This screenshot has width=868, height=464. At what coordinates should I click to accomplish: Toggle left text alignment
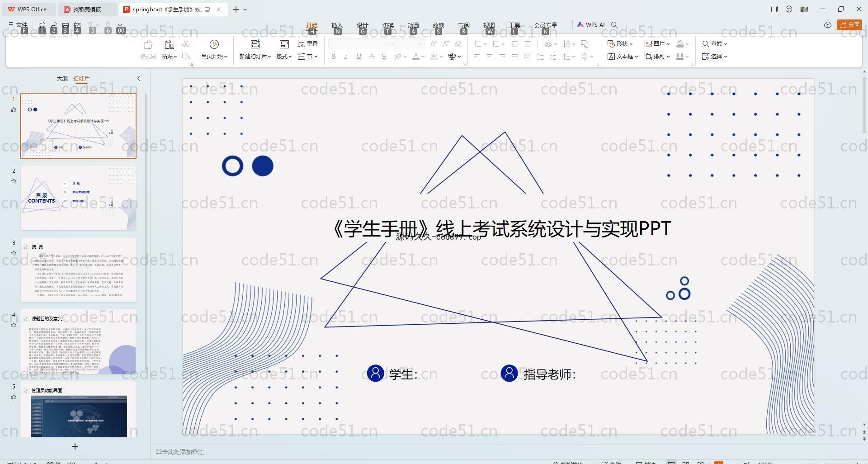pos(476,57)
